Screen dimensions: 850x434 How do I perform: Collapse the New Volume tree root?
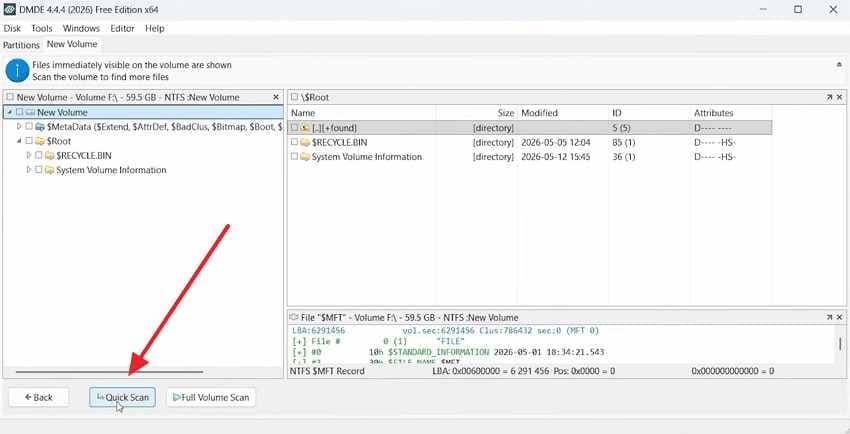coord(11,113)
